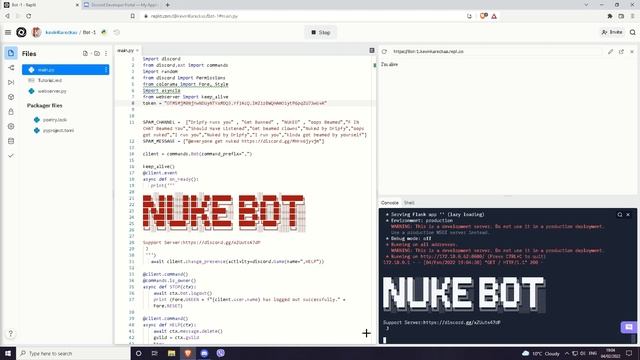Click line 1 import discord
640x360 pixels.
(x=161, y=59)
